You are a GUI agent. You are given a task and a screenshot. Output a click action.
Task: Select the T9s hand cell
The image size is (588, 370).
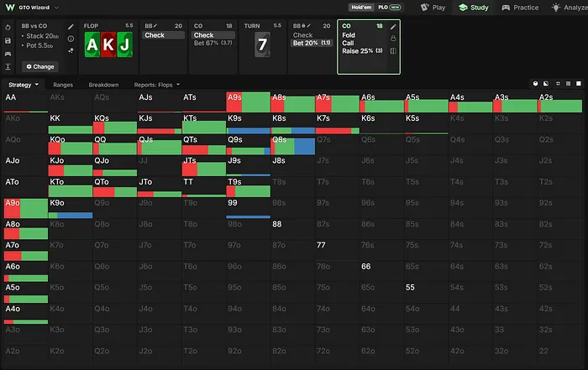[x=249, y=187]
